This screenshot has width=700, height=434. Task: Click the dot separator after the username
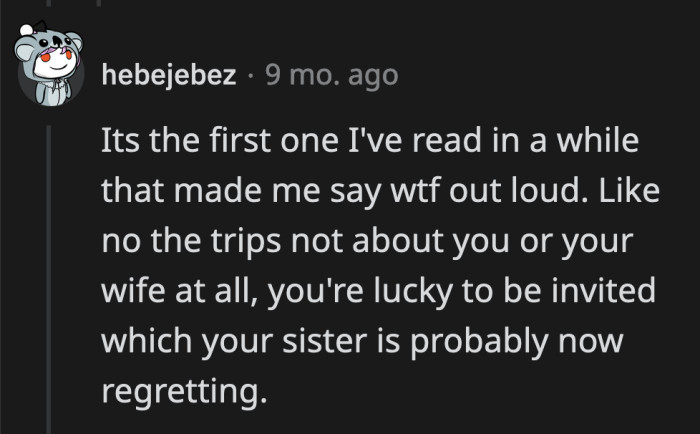[251, 75]
